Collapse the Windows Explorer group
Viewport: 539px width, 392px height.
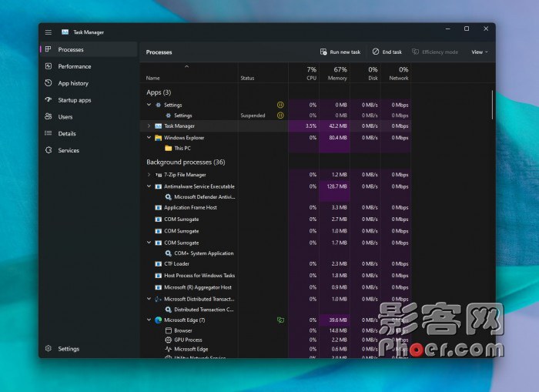(x=149, y=137)
